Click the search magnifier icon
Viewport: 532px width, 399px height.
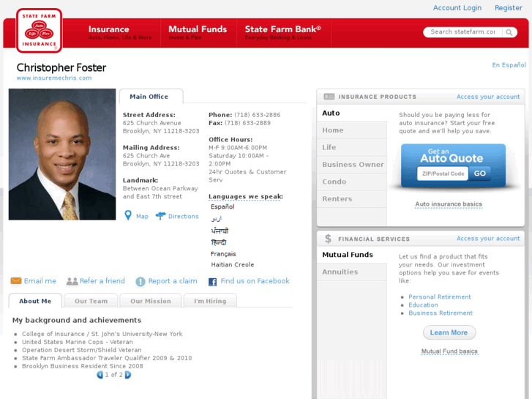coord(509,32)
